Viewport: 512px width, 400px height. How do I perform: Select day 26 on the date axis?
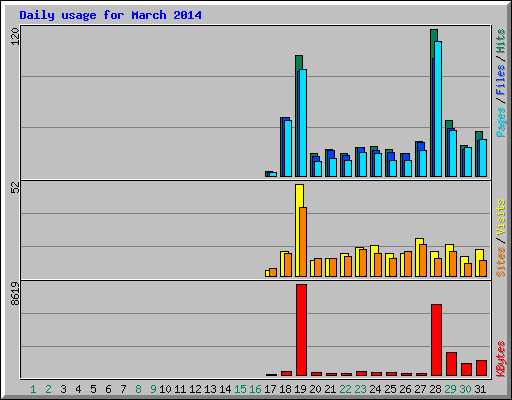(405, 389)
